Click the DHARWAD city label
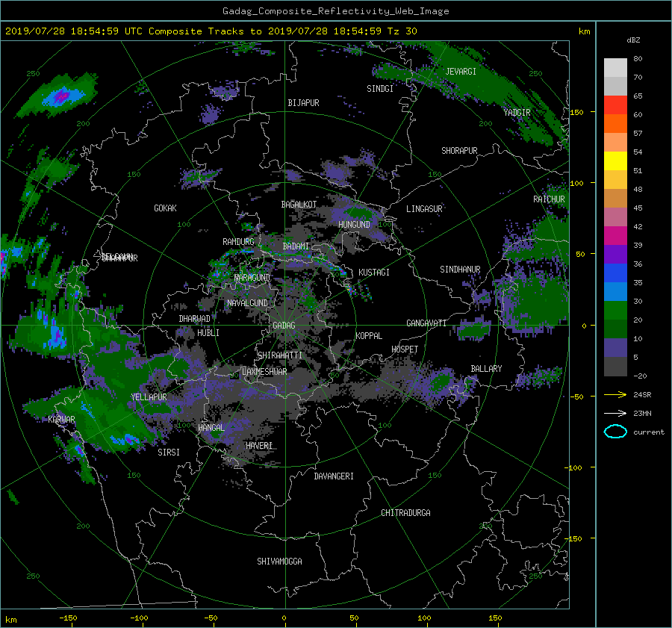This screenshot has height=628, width=672. [195, 319]
